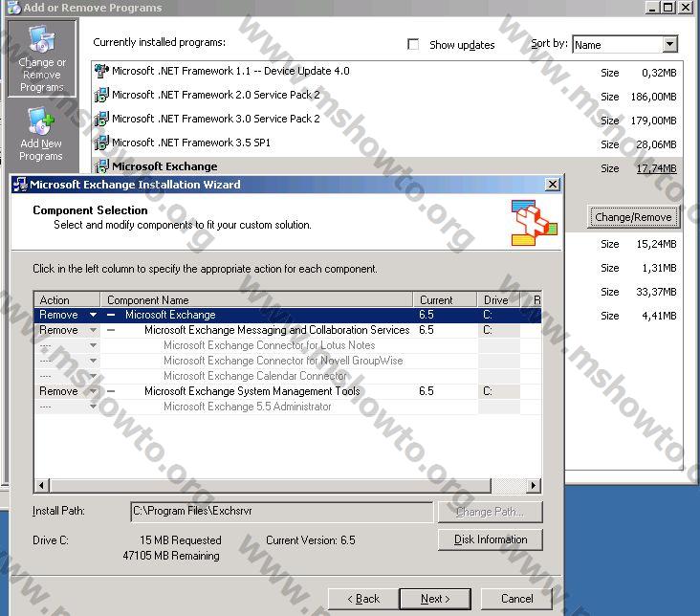Click the Install Path text field
Image resolution: width=700 pixels, height=616 pixels.
click(282, 512)
